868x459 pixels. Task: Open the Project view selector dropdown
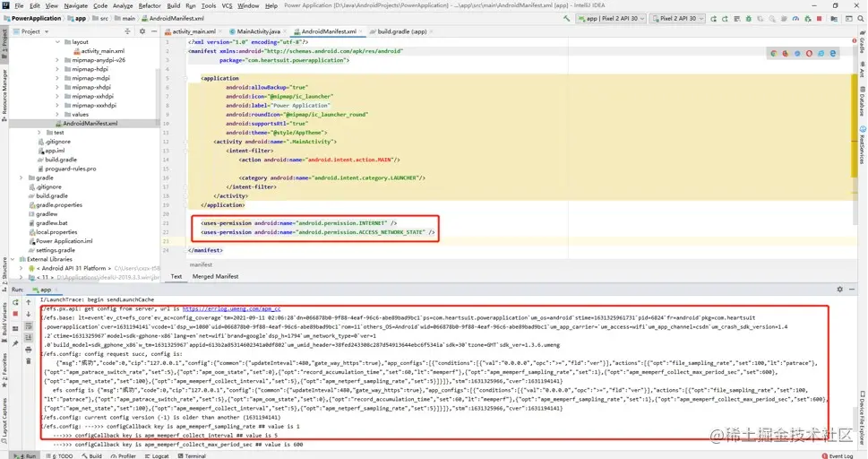click(x=30, y=31)
